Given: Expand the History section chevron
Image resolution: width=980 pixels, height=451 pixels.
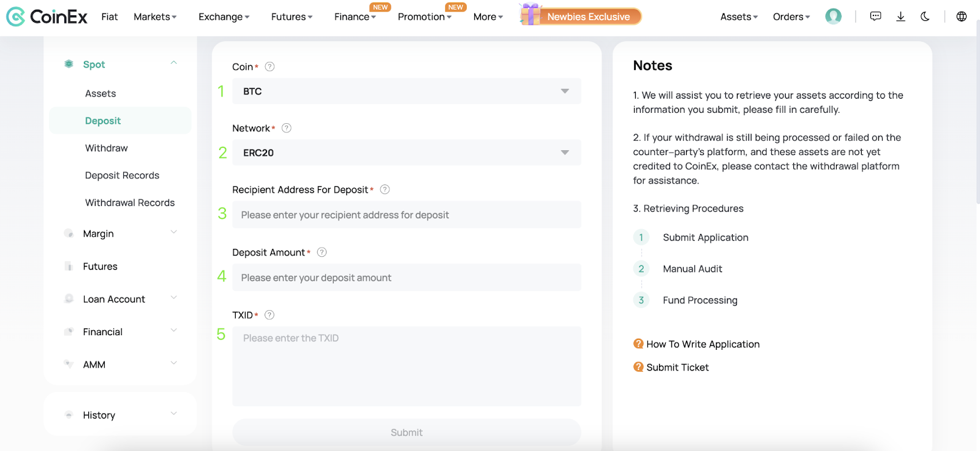Looking at the screenshot, I should pyautogui.click(x=174, y=413).
